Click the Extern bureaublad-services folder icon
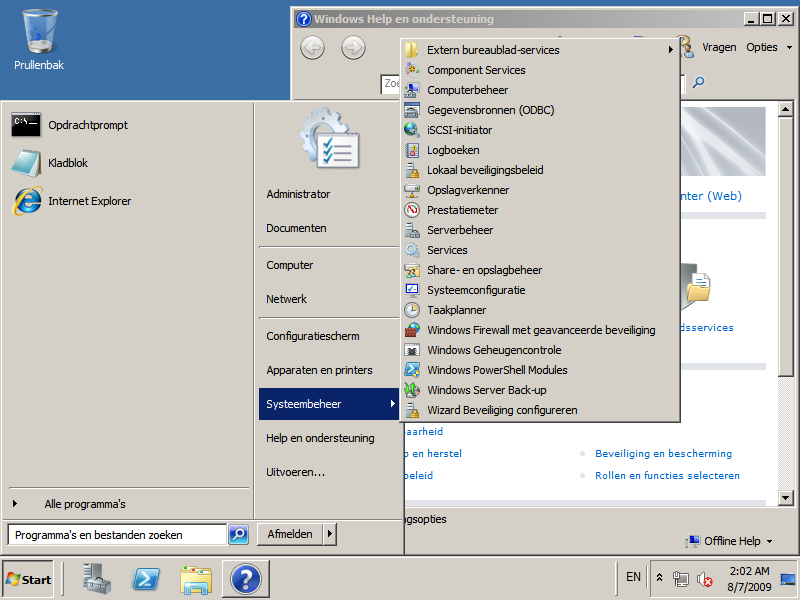800x600 pixels. (x=412, y=50)
